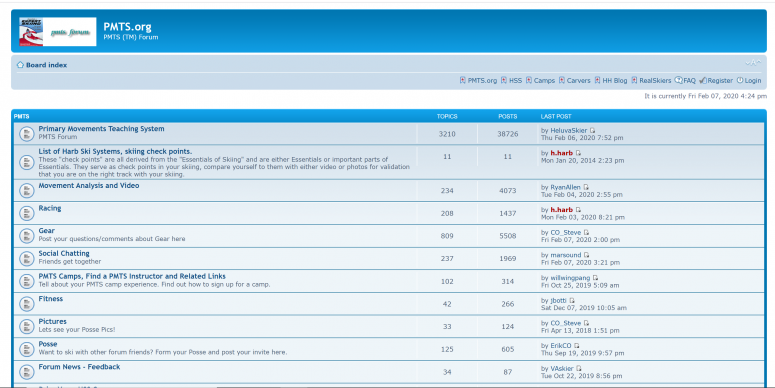Image resolution: width=775 pixels, height=388 pixels.
Task: View ErikCO's user profile
Action: click(x=561, y=345)
